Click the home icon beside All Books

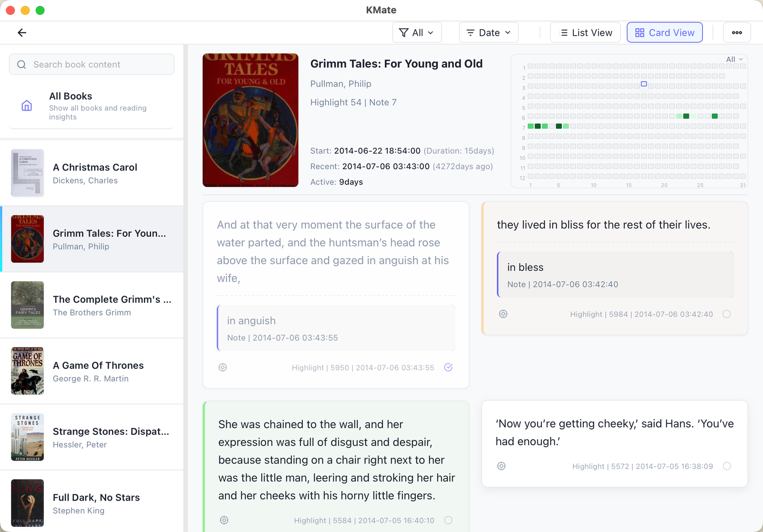(27, 105)
